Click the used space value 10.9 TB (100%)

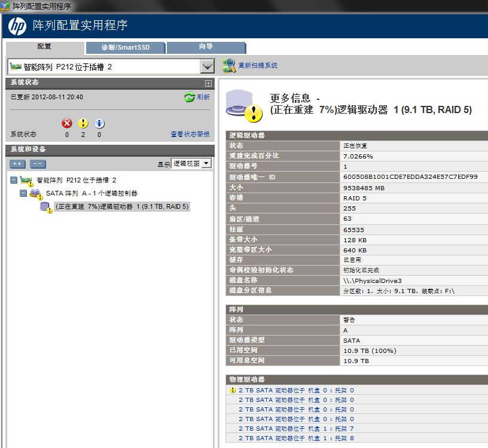click(370, 351)
